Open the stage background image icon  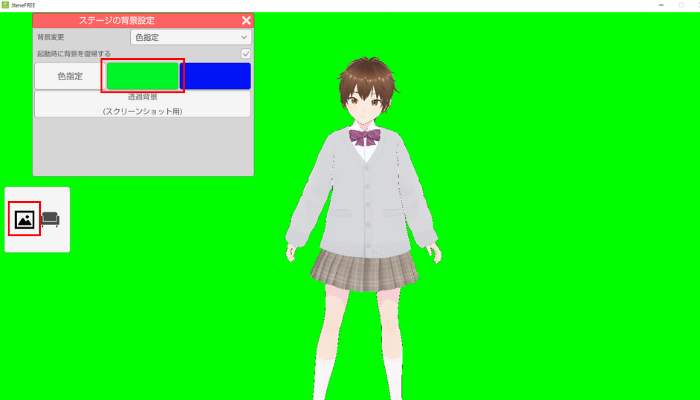tap(25, 219)
